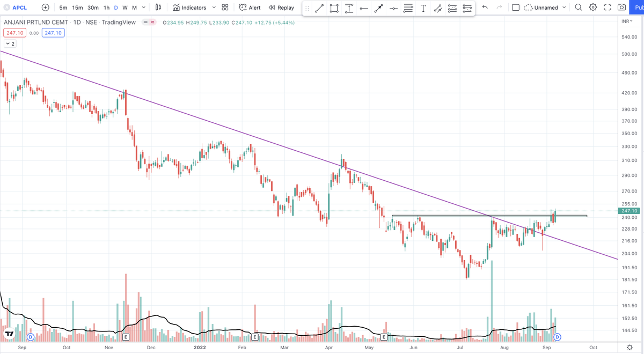Take a chart snapshot with camera
This screenshot has width=644, height=354.
point(621,8)
